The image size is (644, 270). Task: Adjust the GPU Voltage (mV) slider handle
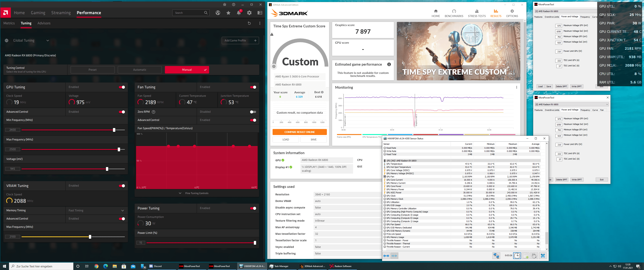click(x=107, y=169)
